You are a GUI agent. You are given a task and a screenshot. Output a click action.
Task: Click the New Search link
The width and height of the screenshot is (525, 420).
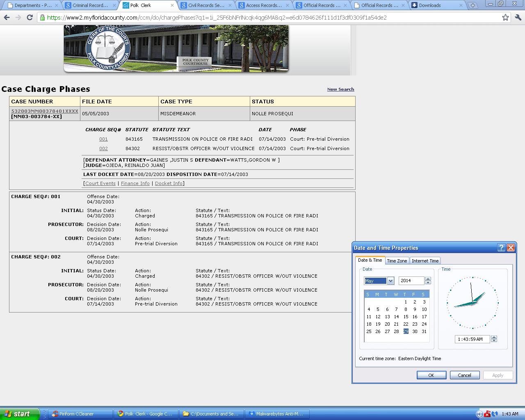pyautogui.click(x=340, y=89)
